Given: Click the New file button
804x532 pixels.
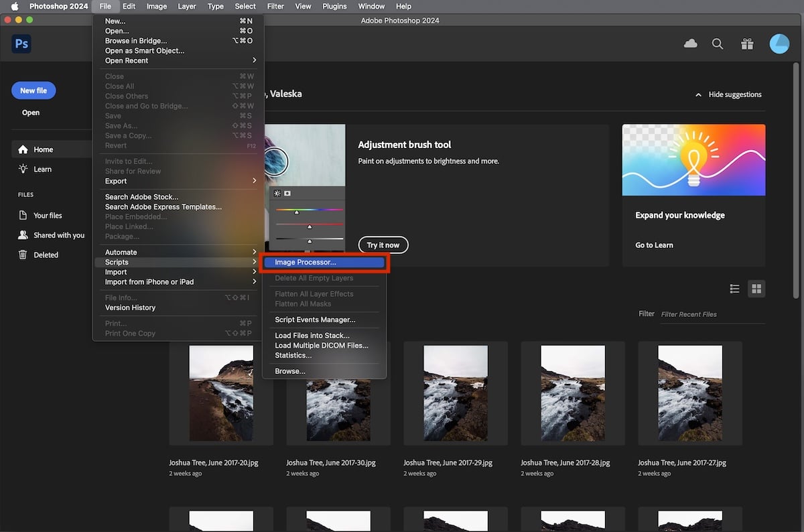Looking at the screenshot, I should click(33, 90).
